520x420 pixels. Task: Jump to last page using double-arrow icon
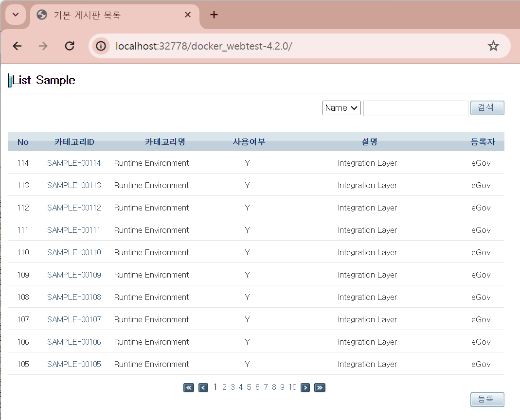click(x=320, y=387)
